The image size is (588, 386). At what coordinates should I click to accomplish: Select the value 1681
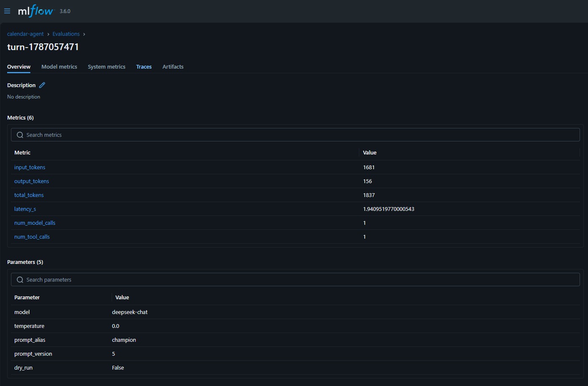click(369, 167)
